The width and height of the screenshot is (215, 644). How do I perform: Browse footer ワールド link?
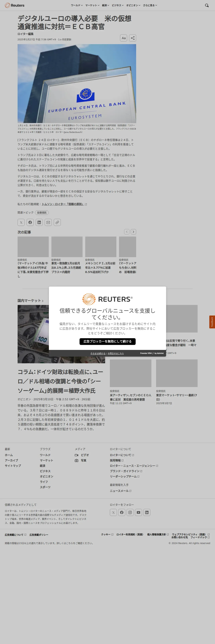pyautogui.click(x=45, y=455)
